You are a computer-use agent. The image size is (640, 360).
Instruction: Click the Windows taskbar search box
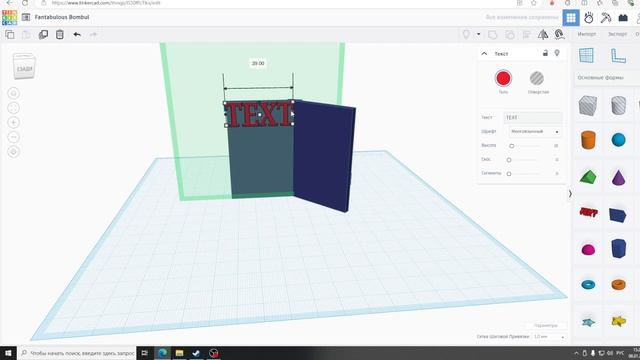[77, 353]
